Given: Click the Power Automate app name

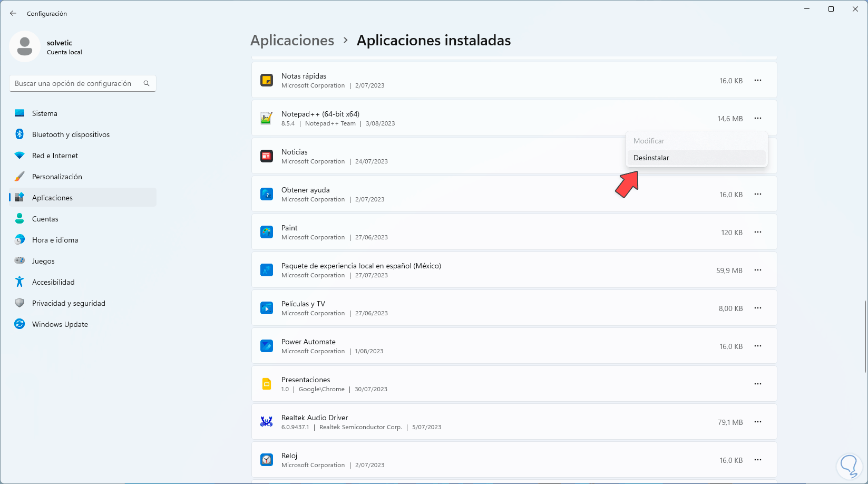Looking at the screenshot, I should pyautogui.click(x=308, y=342).
